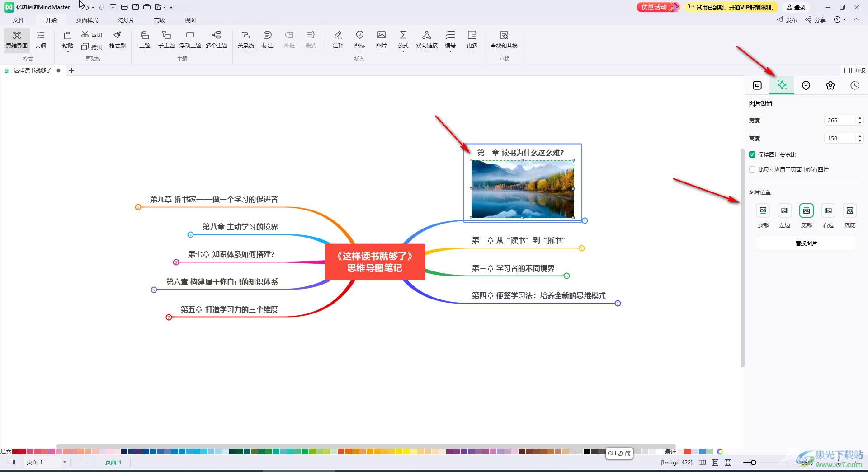
Task: Open the undo history dropdown
Action: (93, 7)
